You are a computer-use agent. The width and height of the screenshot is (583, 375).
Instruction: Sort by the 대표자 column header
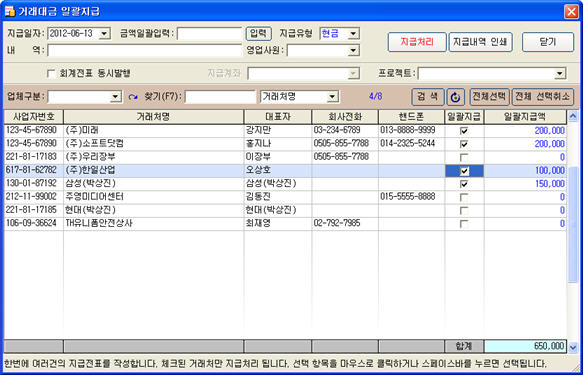tap(278, 117)
